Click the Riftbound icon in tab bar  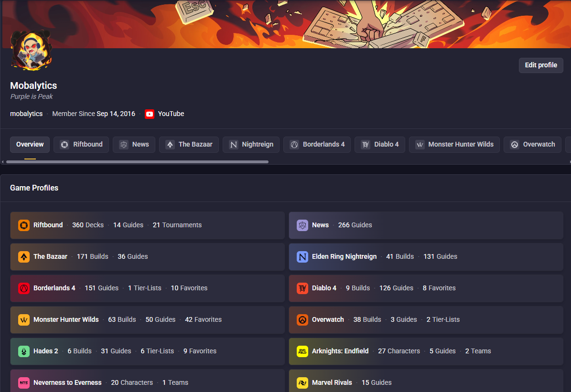click(65, 145)
